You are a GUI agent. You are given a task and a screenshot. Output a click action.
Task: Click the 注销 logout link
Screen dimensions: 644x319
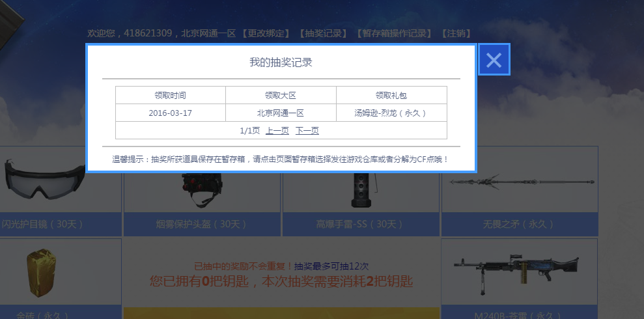(x=456, y=33)
